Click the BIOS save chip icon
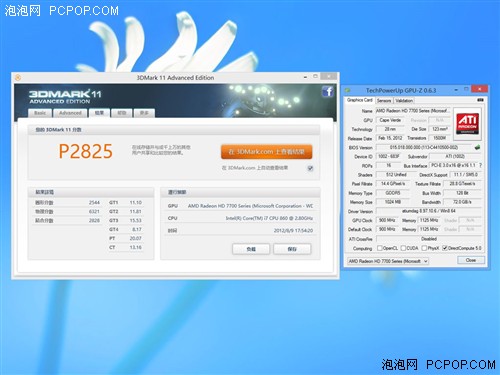 coord(477,147)
